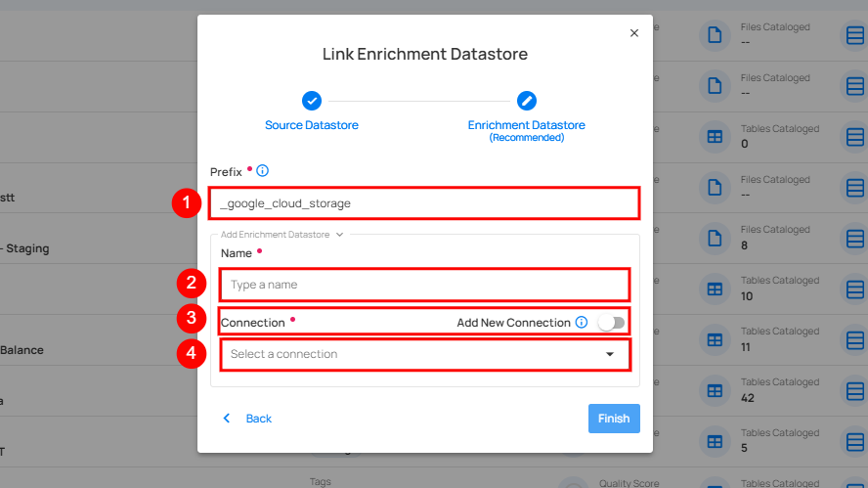The height and width of the screenshot is (488, 868).
Task: Click the file icon beside Files Cataloged 8
Action: tap(715, 238)
